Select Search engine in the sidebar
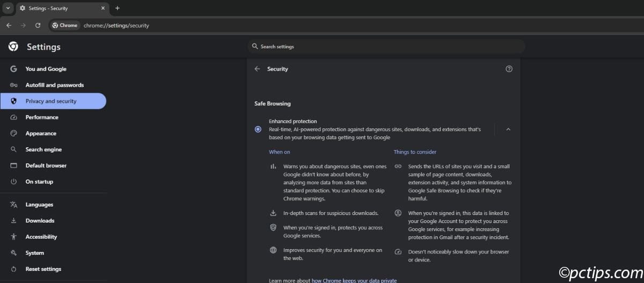Image resolution: width=644 pixels, height=283 pixels. pos(43,150)
